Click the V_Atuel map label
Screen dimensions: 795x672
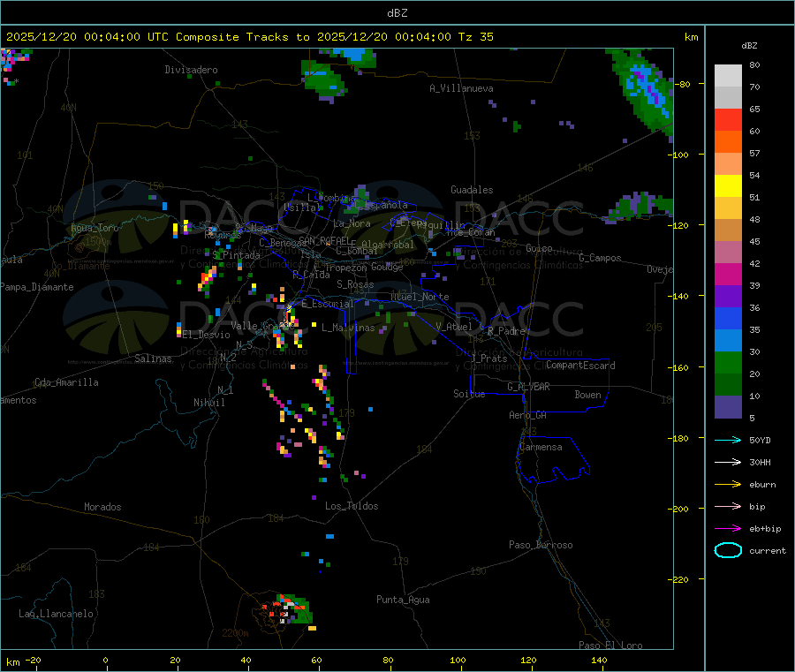[x=454, y=327]
